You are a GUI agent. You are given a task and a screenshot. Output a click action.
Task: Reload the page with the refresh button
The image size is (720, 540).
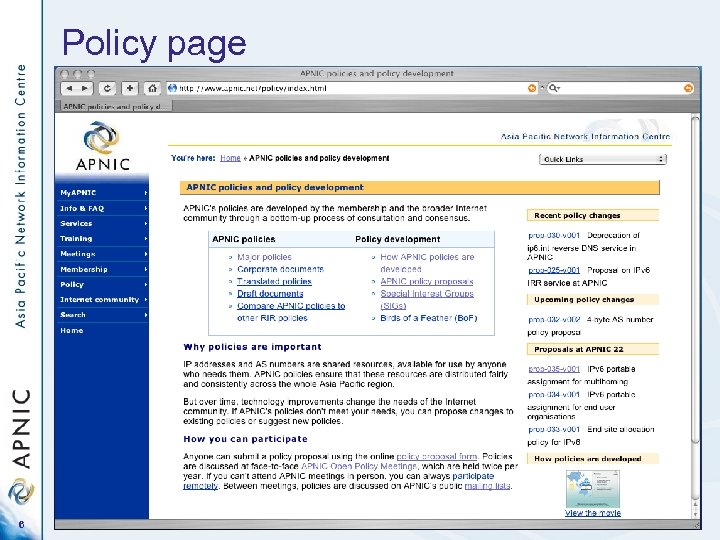(x=107, y=88)
